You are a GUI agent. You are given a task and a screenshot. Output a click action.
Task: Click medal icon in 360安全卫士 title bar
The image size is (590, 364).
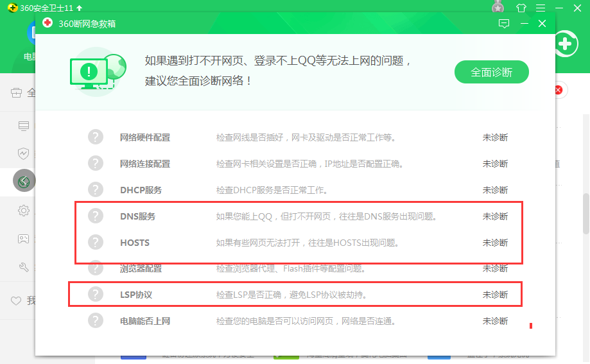click(x=498, y=7)
